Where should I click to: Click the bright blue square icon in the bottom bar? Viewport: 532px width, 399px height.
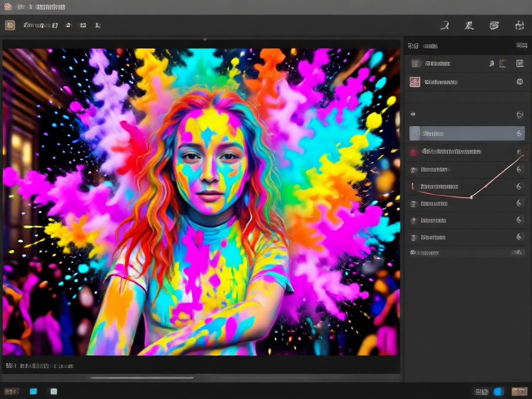(x=33, y=391)
